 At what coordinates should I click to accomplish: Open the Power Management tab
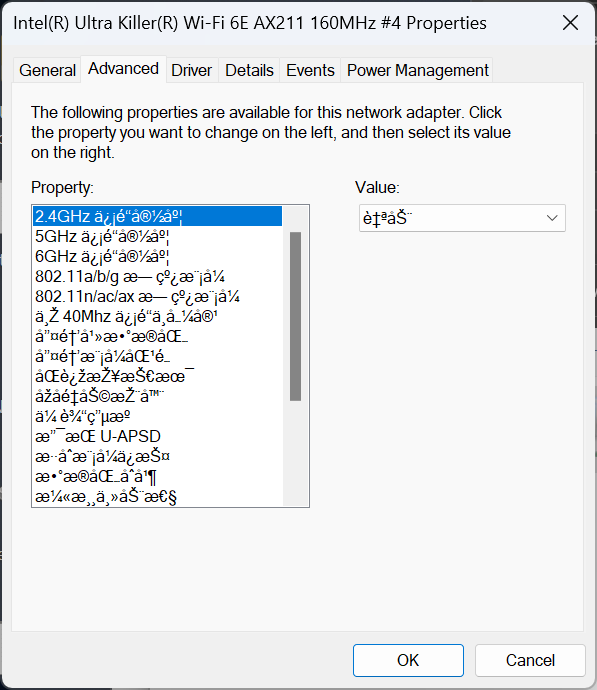(417, 70)
